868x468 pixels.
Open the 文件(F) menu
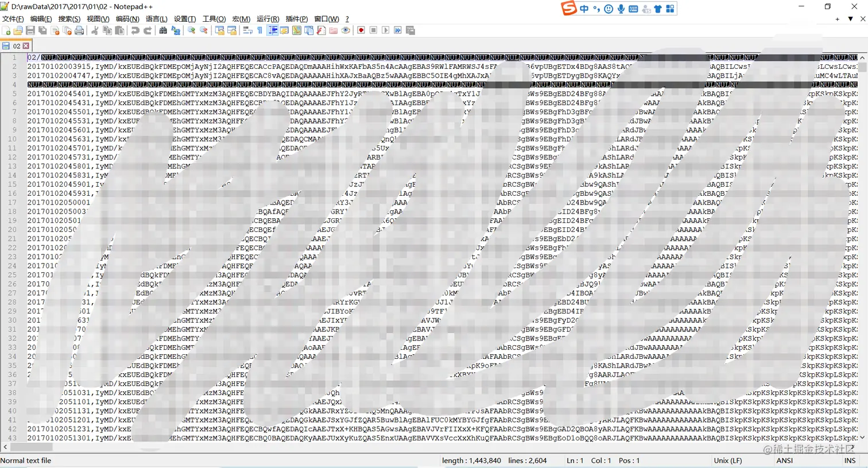coord(13,19)
